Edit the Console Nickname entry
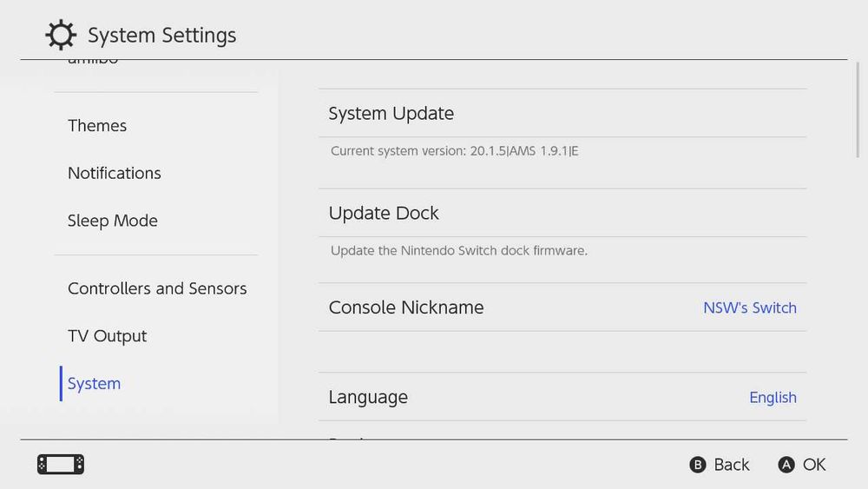 pyautogui.click(x=406, y=307)
